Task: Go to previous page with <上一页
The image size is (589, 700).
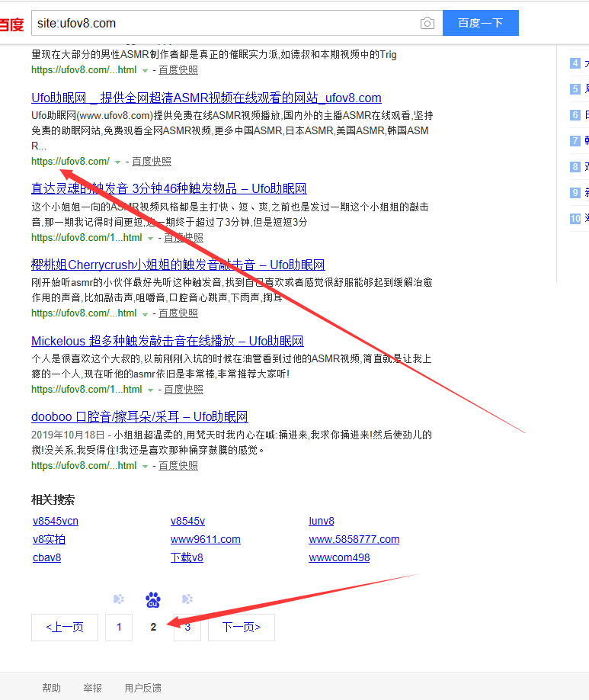Action: (65, 628)
